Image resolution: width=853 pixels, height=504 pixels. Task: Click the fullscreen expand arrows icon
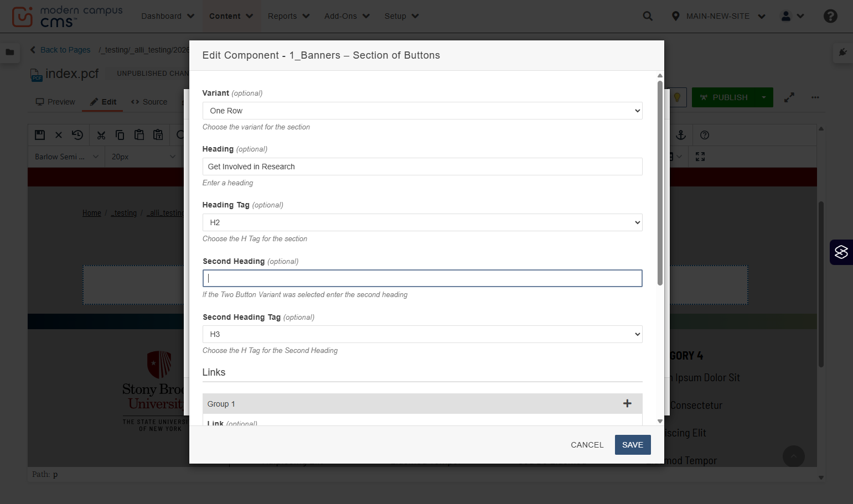tap(789, 97)
